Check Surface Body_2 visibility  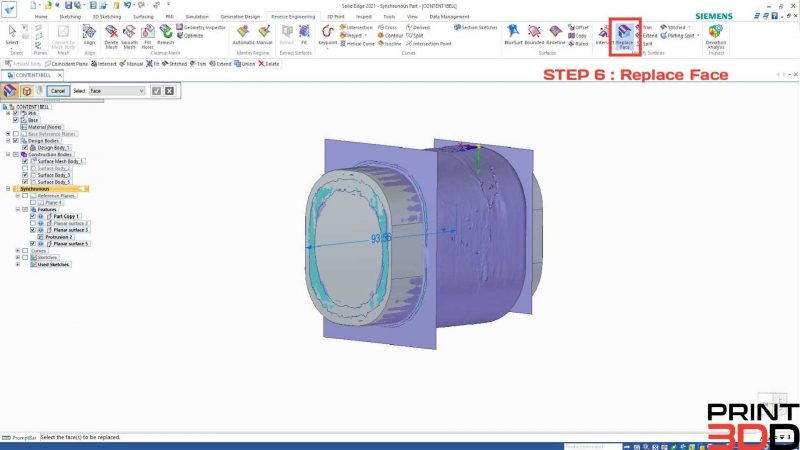[x=25, y=168]
